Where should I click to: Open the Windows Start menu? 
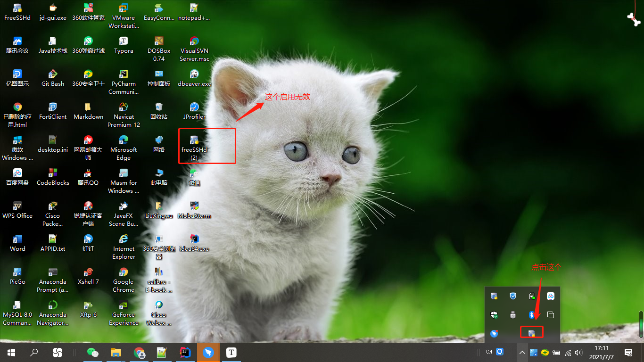click(11, 352)
